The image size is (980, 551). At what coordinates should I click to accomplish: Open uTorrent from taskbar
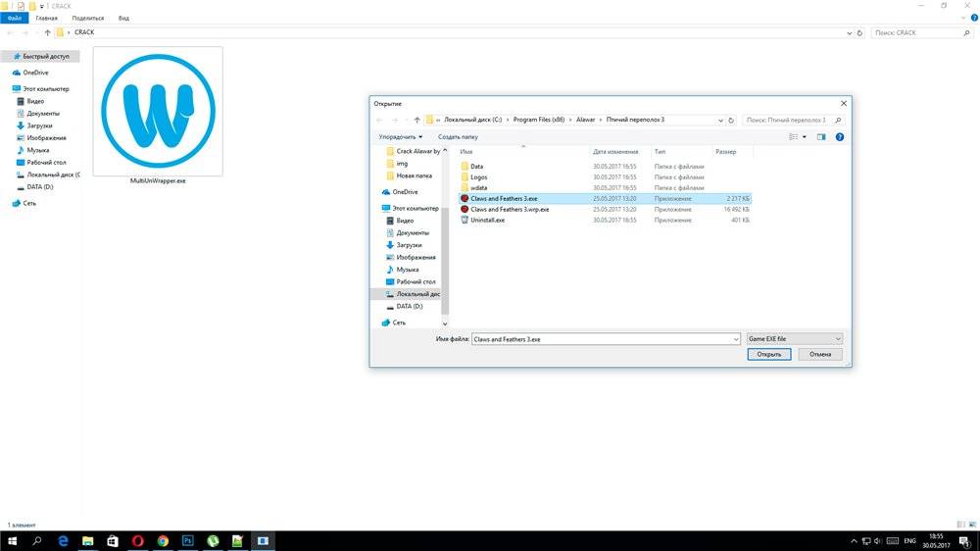(213, 541)
